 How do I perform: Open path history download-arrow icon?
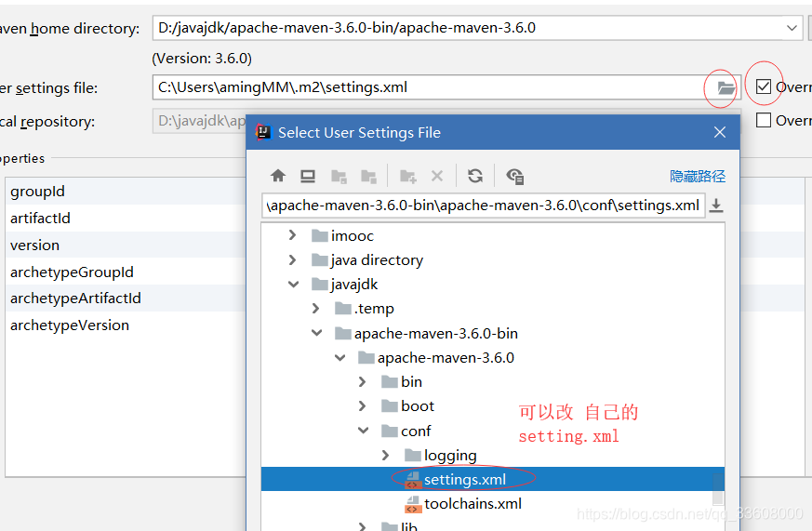[716, 206]
